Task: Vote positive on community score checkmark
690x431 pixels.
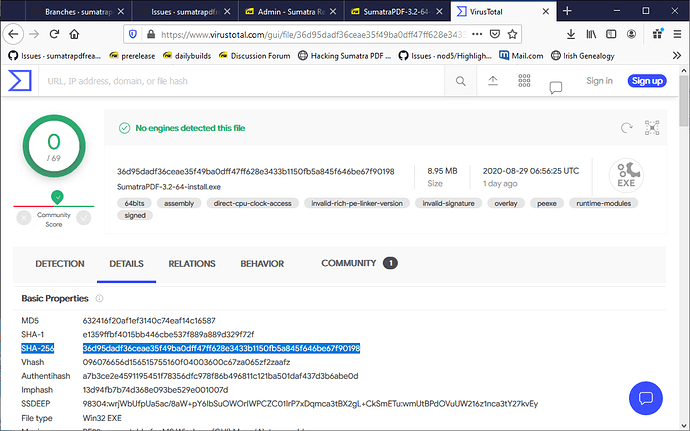Action: (84, 217)
